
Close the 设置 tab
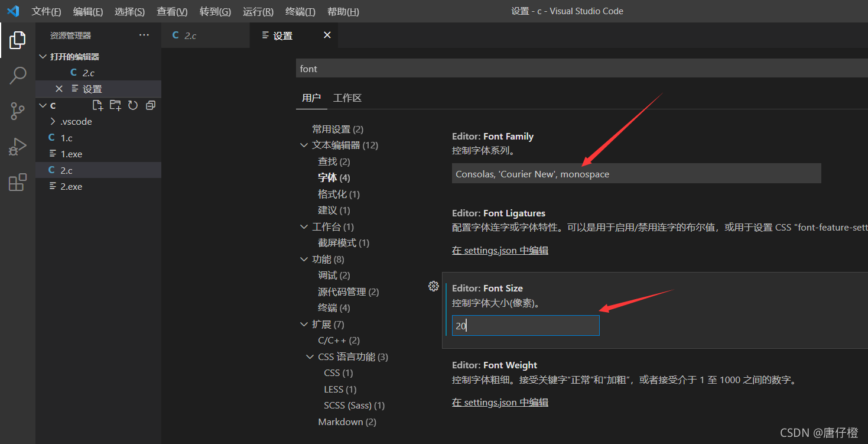point(327,35)
